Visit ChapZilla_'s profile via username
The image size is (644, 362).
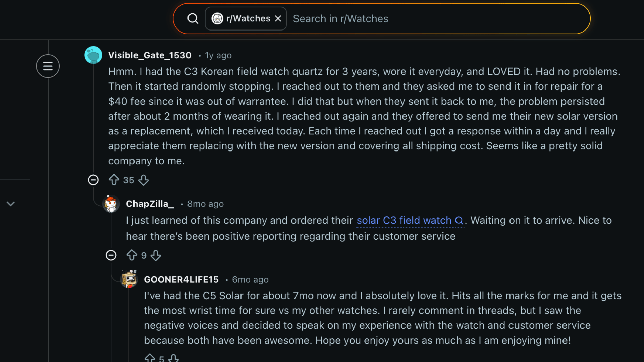click(x=150, y=204)
